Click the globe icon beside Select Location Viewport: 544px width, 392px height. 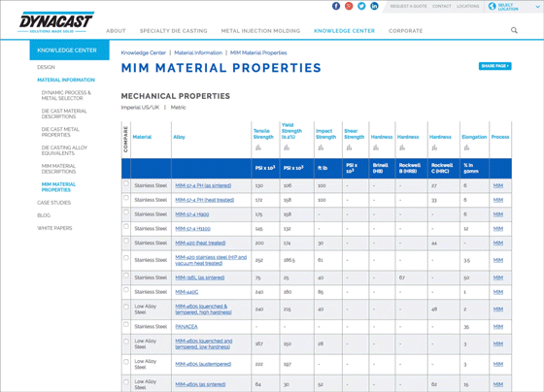point(492,6)
